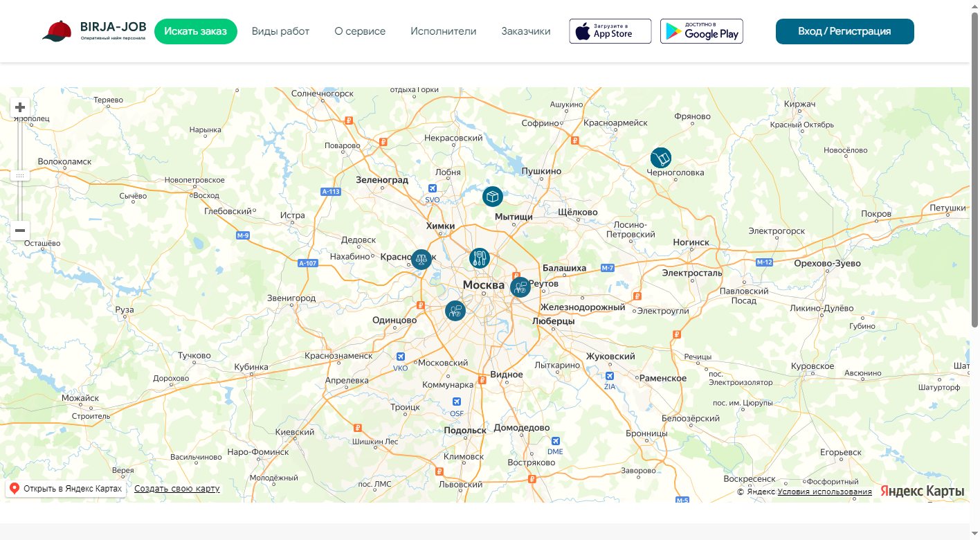Viewport: 980px width, 540px height.
Task: Click the Балашиха label on the map
Action: click(565, 268)
